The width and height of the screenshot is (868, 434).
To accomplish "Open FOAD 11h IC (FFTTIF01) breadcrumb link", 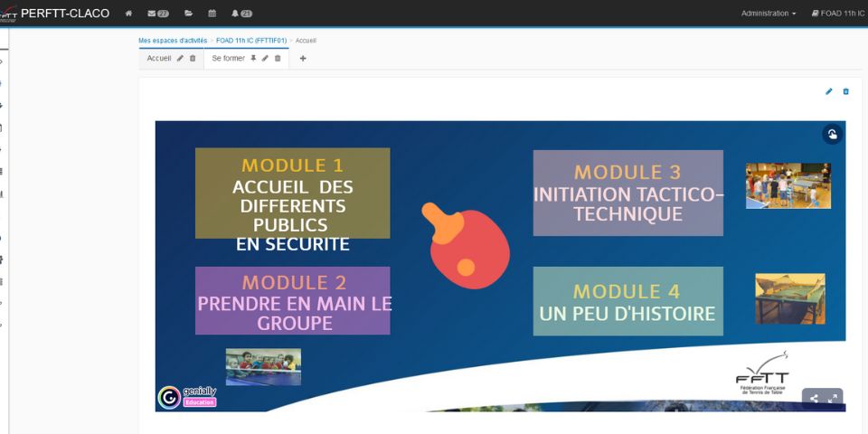I will [x=250, y=41].
